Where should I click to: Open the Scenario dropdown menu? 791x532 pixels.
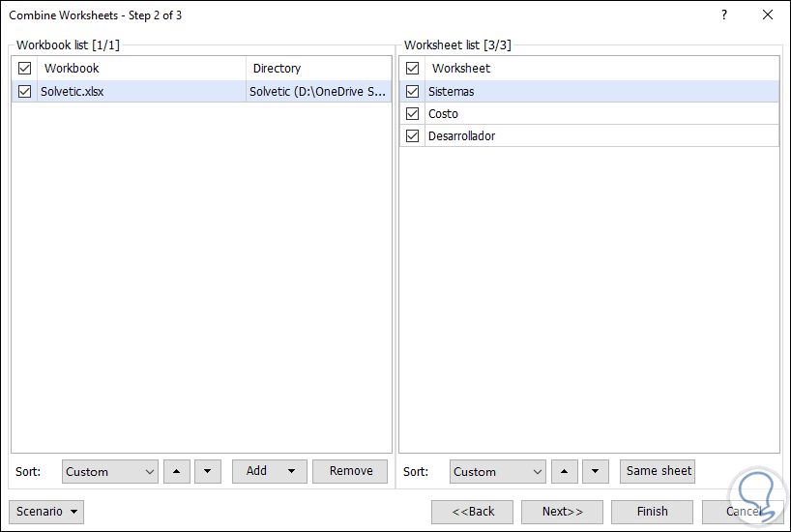[46, 512]
